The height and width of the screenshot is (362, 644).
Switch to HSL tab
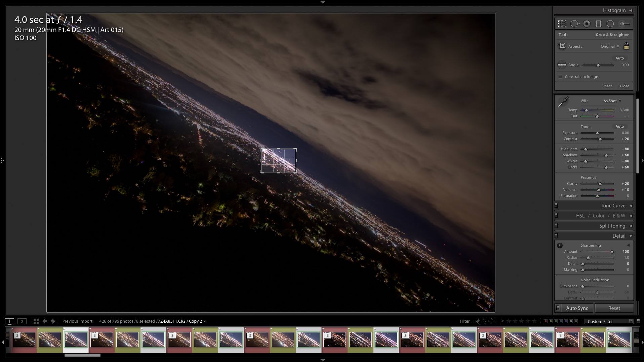pyautogui.click(x=580, y=216)
